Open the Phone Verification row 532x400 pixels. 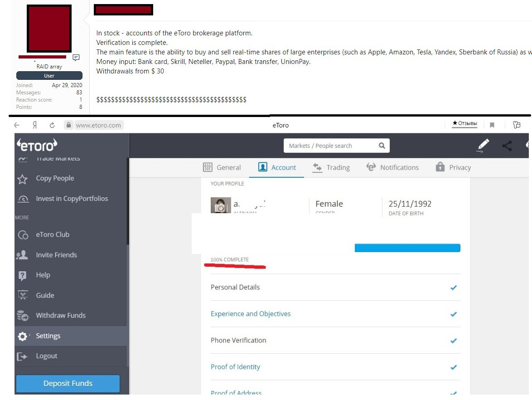point(335,340)
